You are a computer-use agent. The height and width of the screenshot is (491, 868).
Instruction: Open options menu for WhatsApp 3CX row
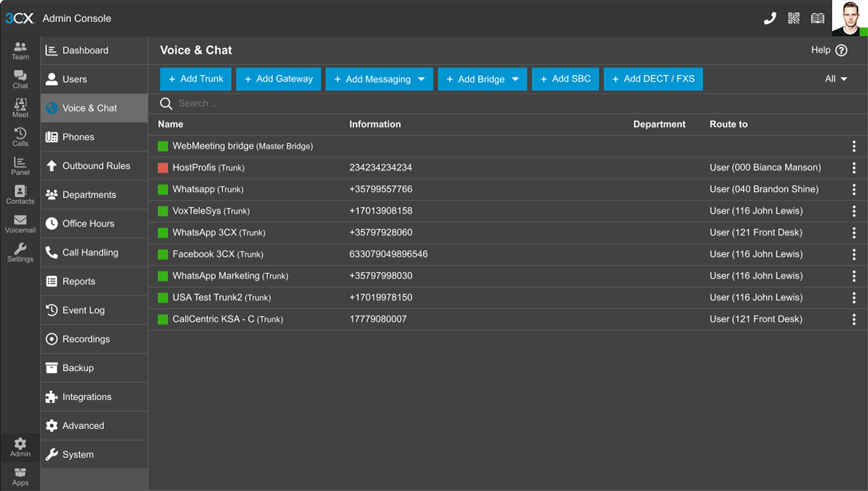[854, 233]
